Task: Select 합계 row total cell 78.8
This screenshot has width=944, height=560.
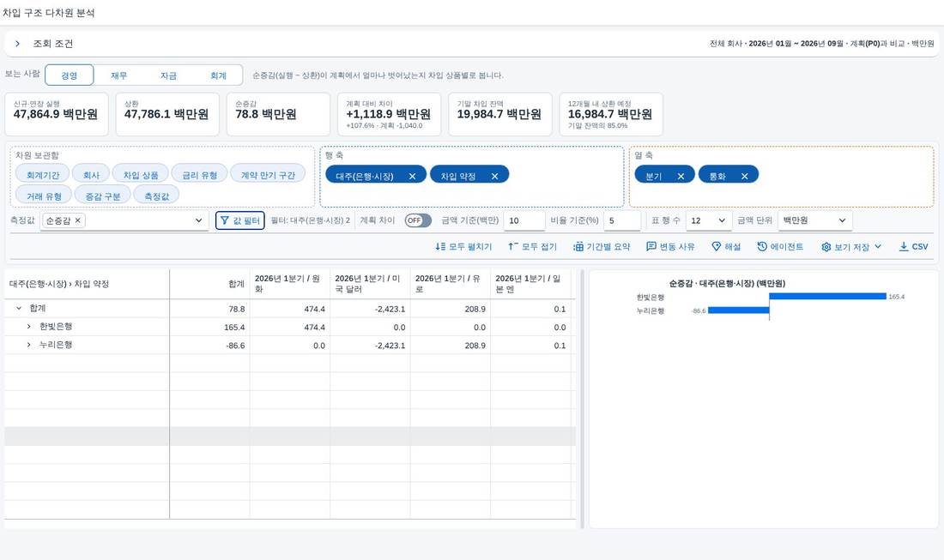Action: pyautogui.click(x=209, y=309)
